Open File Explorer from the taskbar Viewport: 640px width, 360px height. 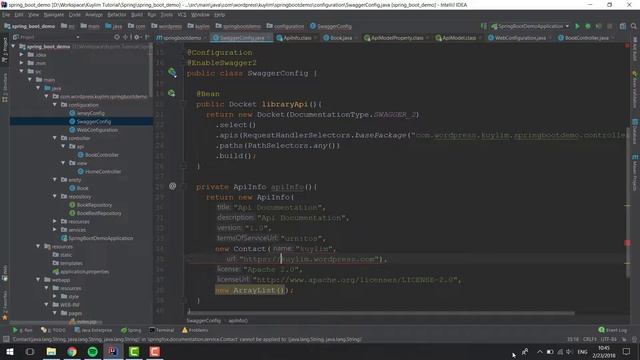pyautogui.click(x=51, y=351)
